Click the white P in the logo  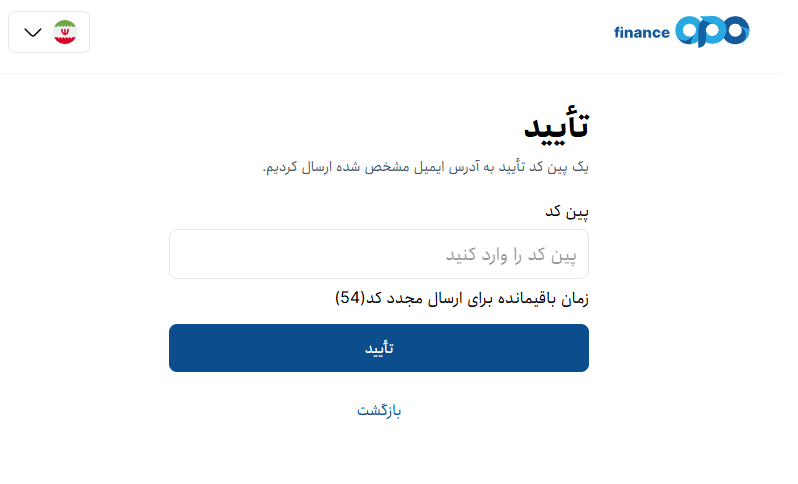712,32
